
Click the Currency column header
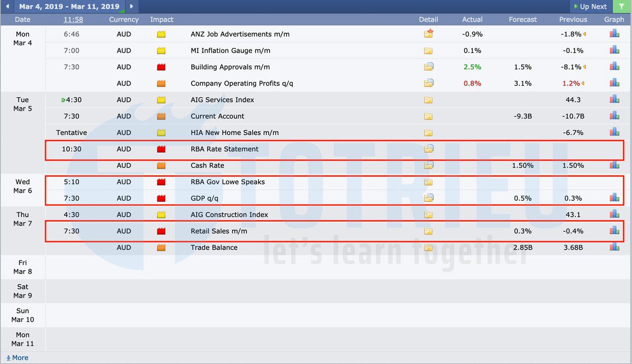pos(124,19)
